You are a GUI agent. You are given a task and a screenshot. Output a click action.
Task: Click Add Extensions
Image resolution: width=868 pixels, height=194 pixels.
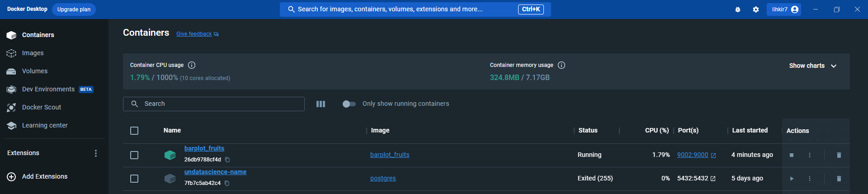tap(37, 177)
